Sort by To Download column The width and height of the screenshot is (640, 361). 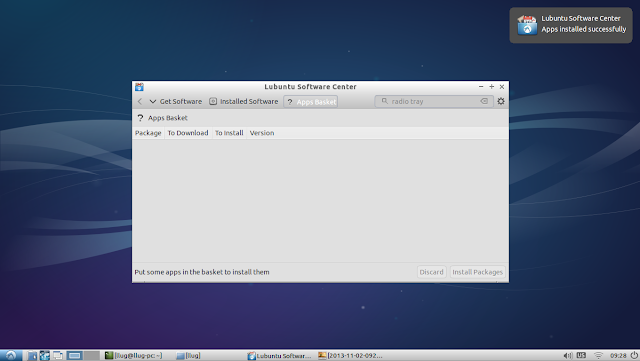point(188,133)
